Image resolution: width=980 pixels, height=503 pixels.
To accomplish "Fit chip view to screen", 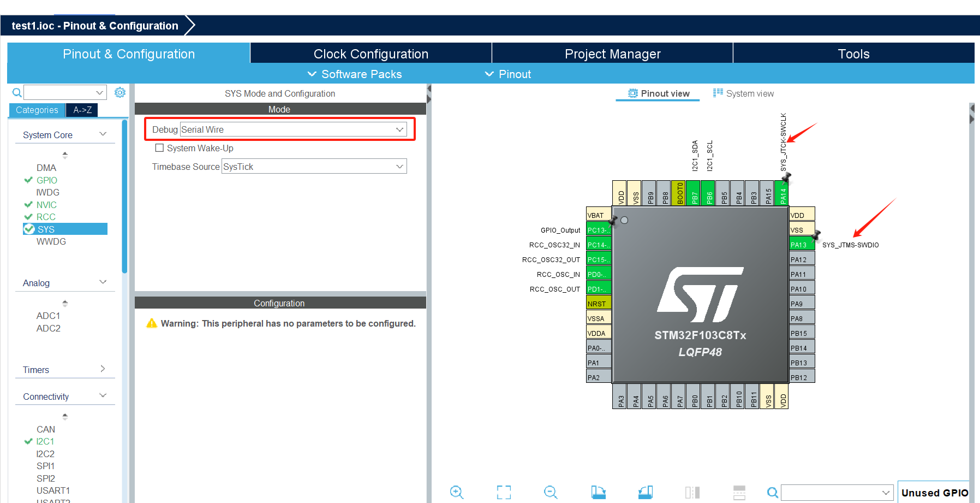I will coord(504,492).
